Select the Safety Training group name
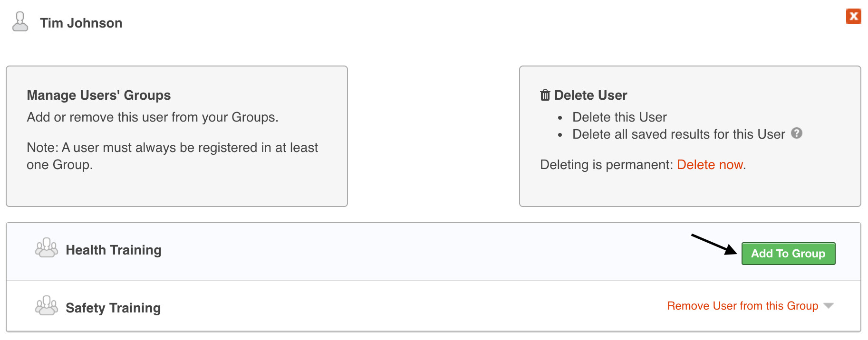The height and width of the screenshot is (340, 868). 113,308
